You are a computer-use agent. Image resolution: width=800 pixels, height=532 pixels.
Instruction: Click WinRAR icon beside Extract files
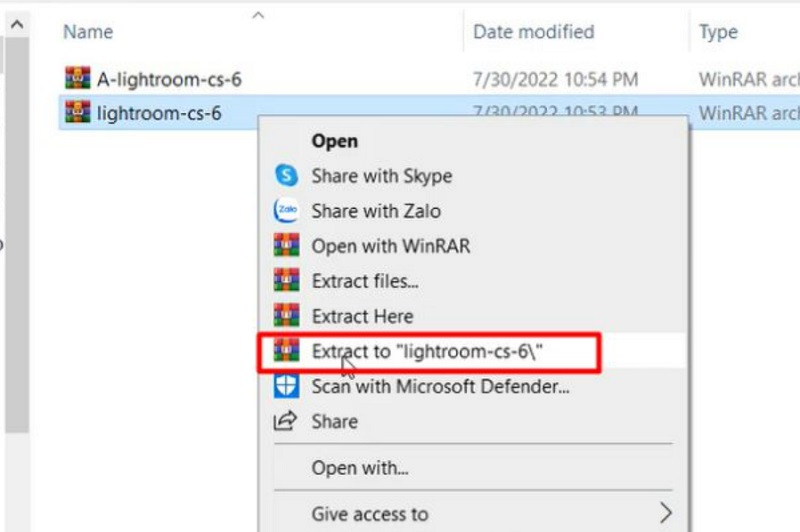tap(286, 281)
